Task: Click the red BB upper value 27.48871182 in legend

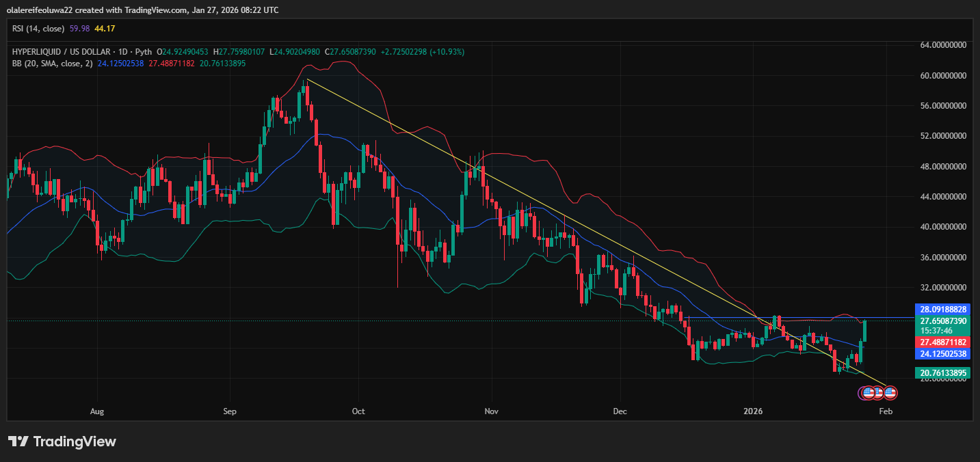Action: click(x=171, y=63)
